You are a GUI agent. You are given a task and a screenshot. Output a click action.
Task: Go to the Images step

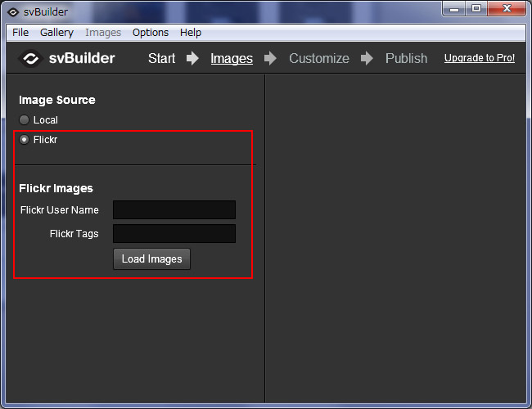point(232,58)
